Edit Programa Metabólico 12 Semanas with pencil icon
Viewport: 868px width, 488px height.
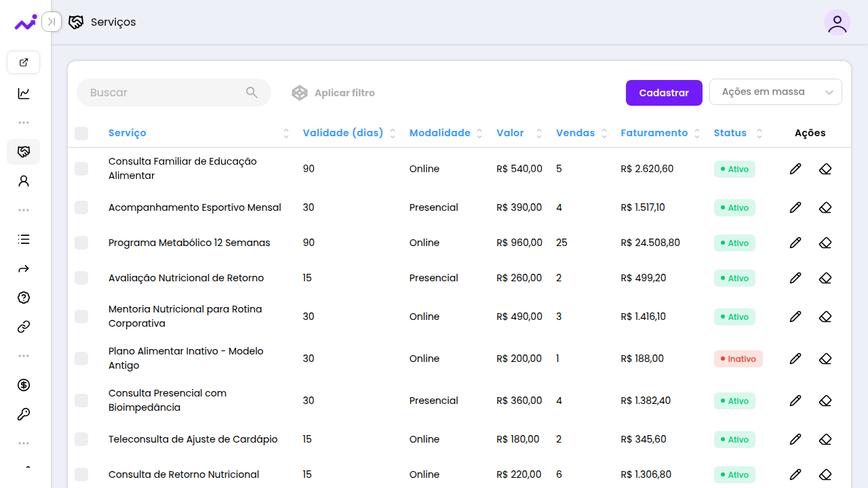coord(795,243)
